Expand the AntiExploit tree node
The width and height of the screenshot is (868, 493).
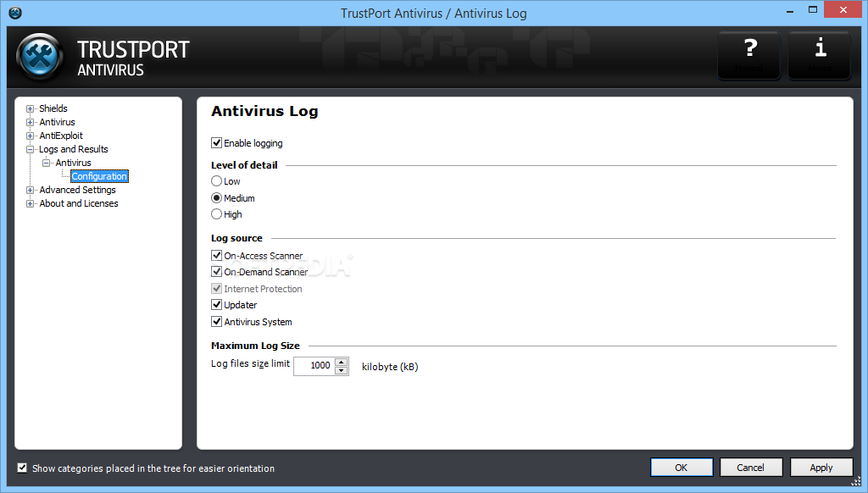30,136
